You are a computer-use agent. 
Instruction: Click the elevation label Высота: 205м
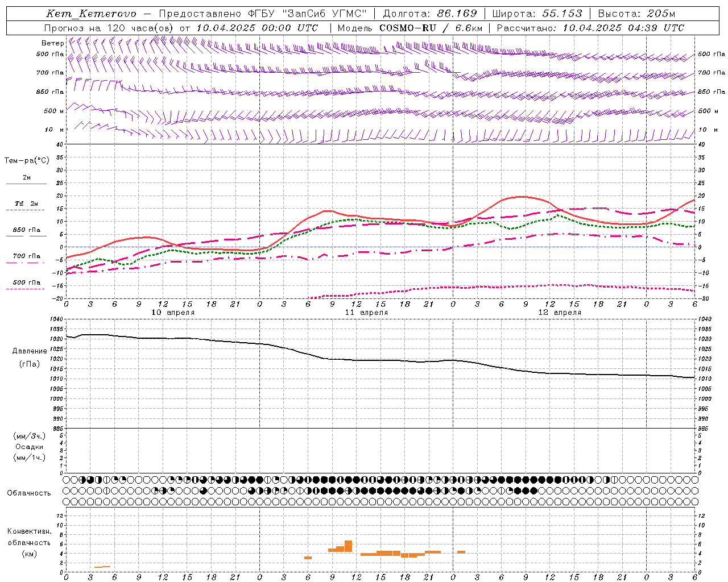point(636,14)
